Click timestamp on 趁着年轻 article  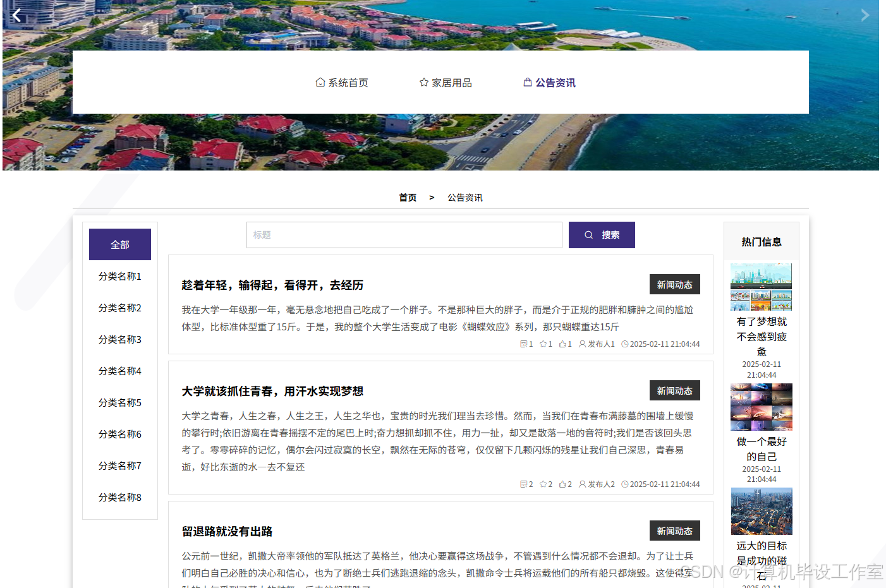(x=665, y=344)
